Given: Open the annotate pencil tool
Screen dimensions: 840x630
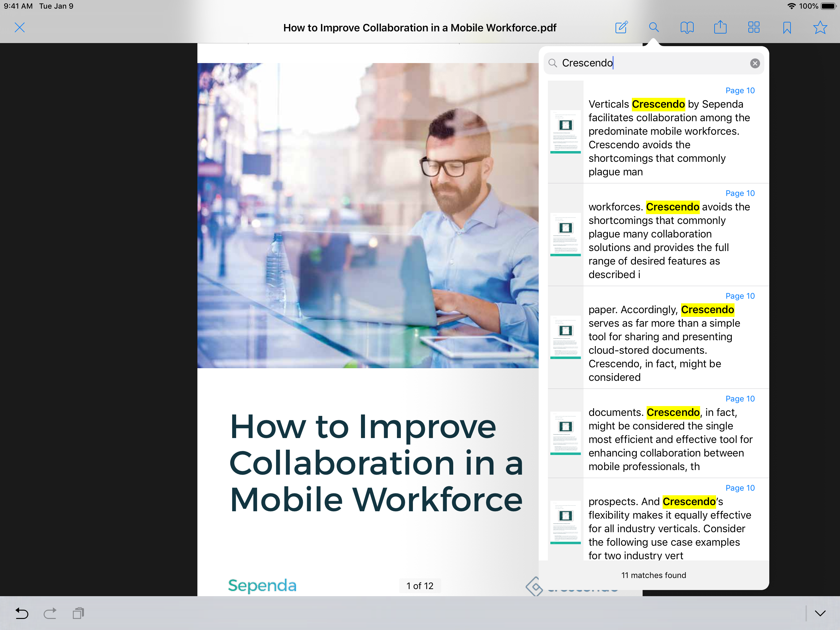Looking at the screenshot, I should [x=621, y=28].
